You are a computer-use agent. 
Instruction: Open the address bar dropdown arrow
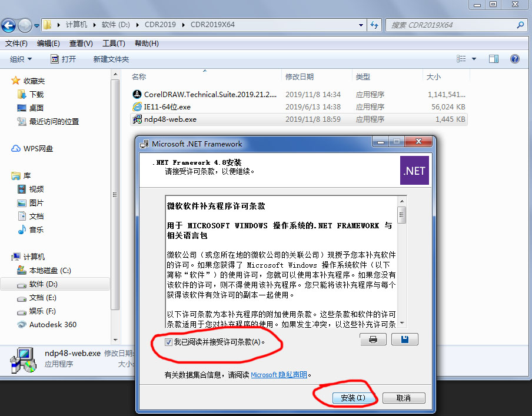[x=362, y=25]
